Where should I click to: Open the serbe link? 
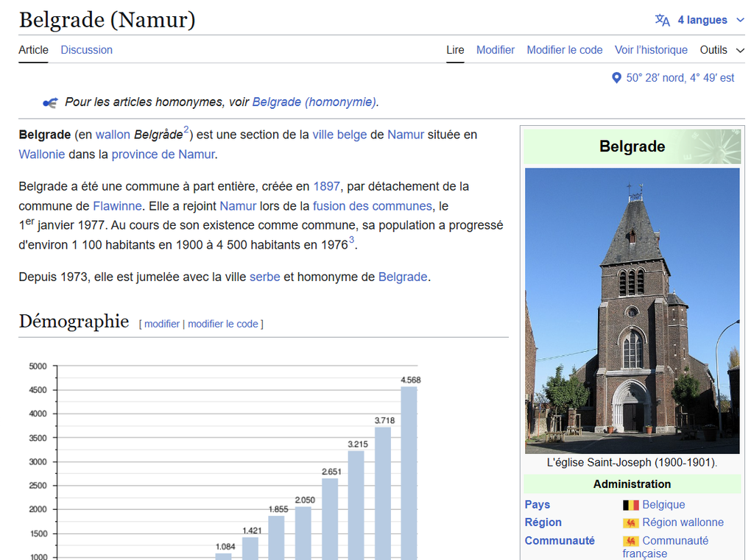[265, 277]
